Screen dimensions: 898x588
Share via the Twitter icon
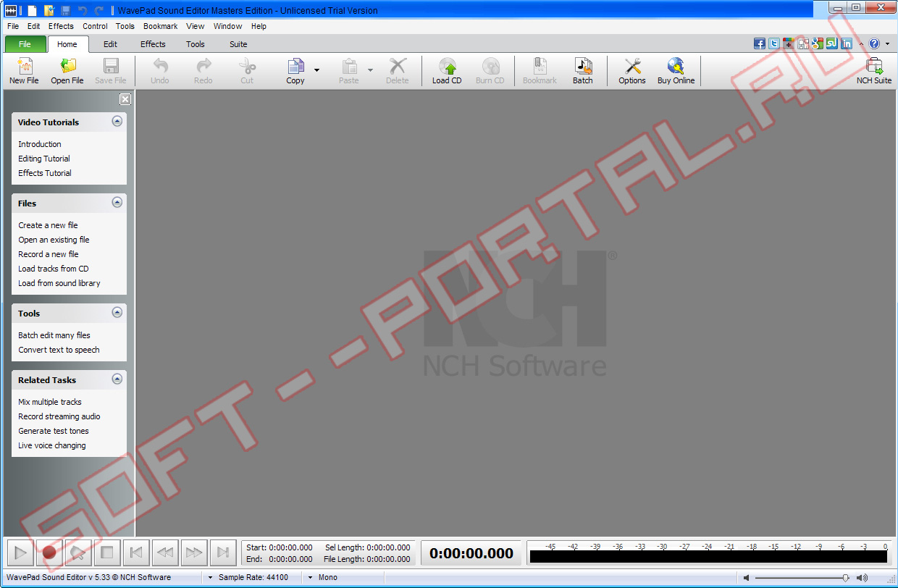pos(774,43)
